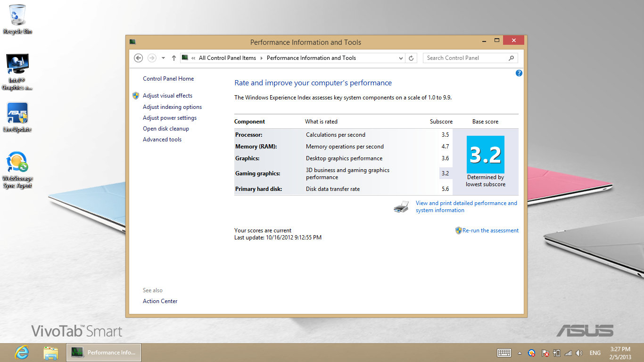Go back using the Back arrow
This screenshot has height=362, width=644.
(138, 58)
